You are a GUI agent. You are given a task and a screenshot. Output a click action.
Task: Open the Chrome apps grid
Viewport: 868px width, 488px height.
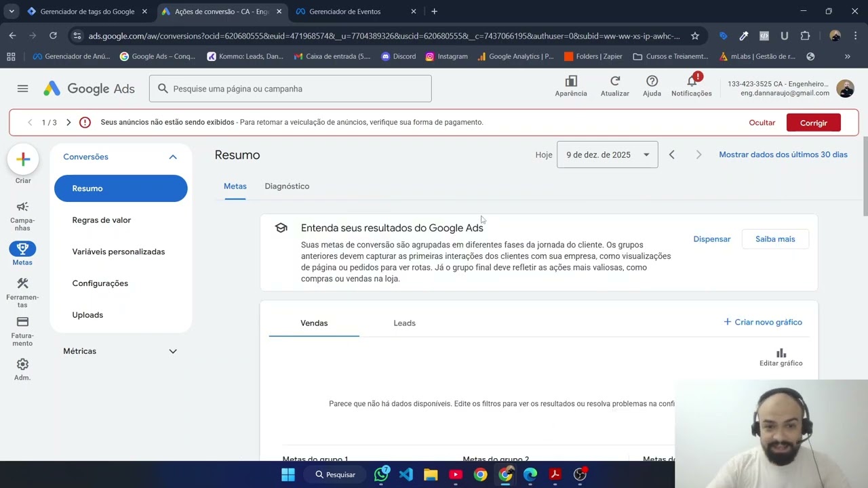[x=11, y=56]
